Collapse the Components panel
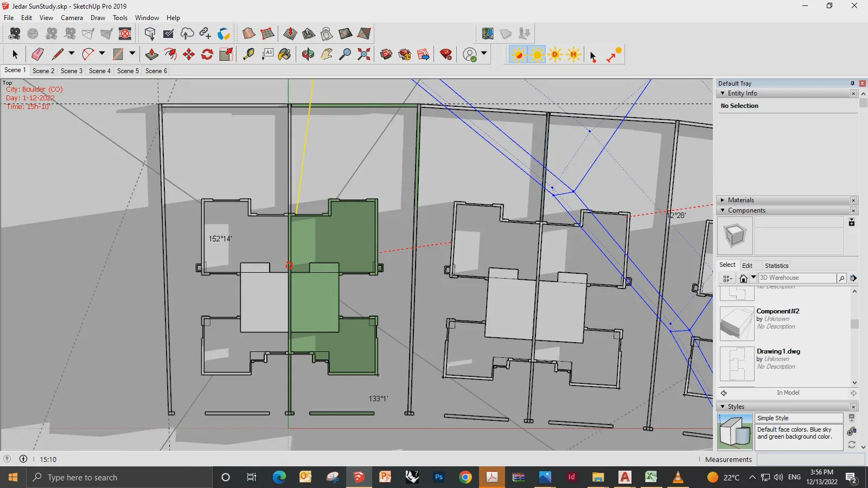Image resolution: width=868 pixels, height=488 pixels. (723, 210)
